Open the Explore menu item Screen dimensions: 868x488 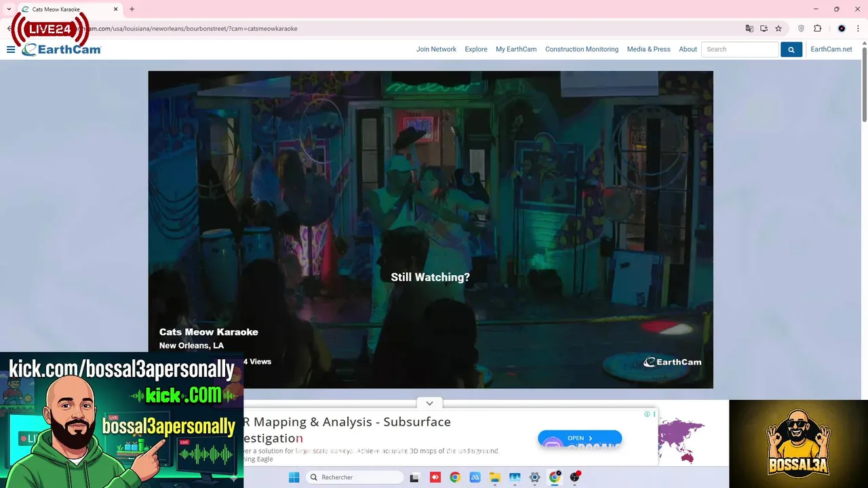click(476, 49)
